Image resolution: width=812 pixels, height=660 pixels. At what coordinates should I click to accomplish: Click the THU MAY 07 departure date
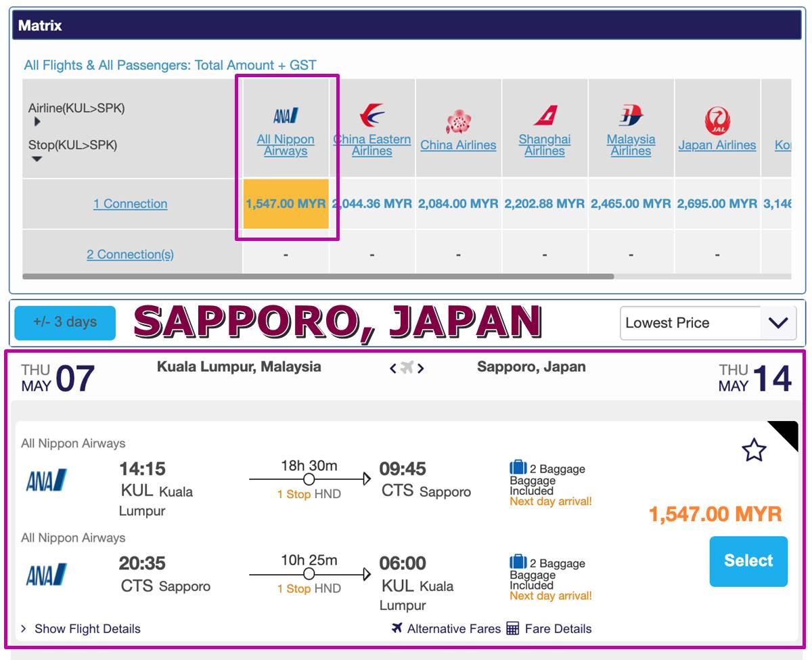click(x=58, y=378)
